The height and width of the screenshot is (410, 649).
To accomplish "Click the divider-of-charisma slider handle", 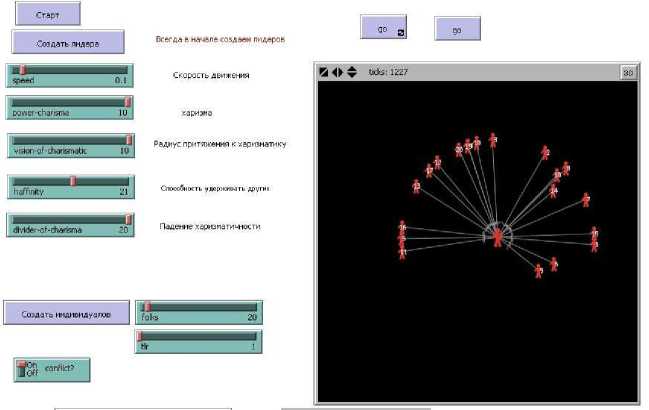I will 129,219.
